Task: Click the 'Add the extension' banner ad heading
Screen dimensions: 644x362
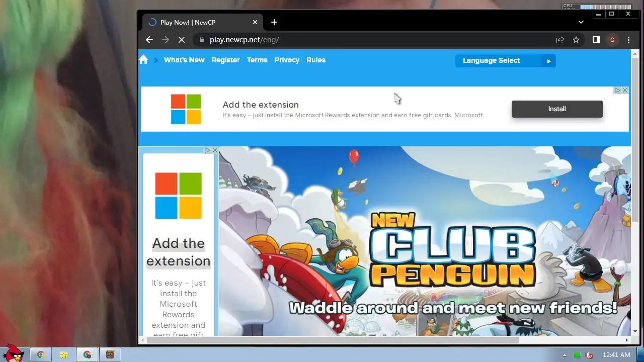Action: click(x=261, y=105)
